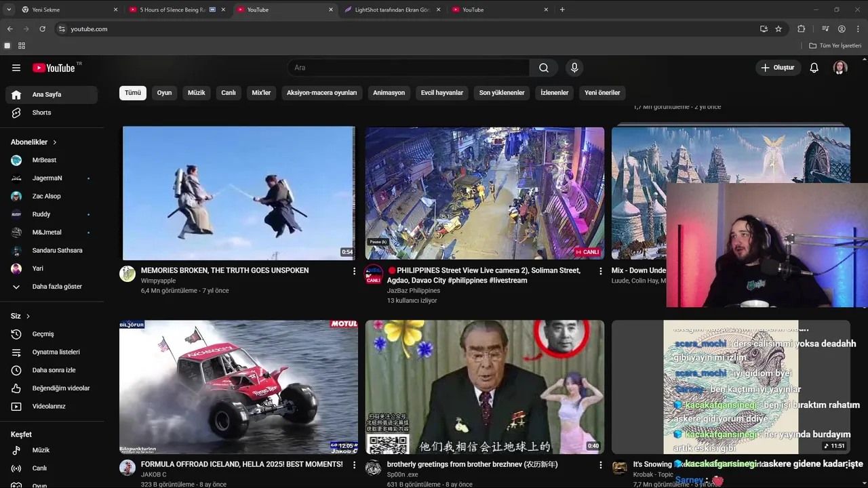Image resolution: width=868 pixels, height=488 pixels.
Task: Open more options for MEMORIES BROKEN video
Action: [354, 271]
